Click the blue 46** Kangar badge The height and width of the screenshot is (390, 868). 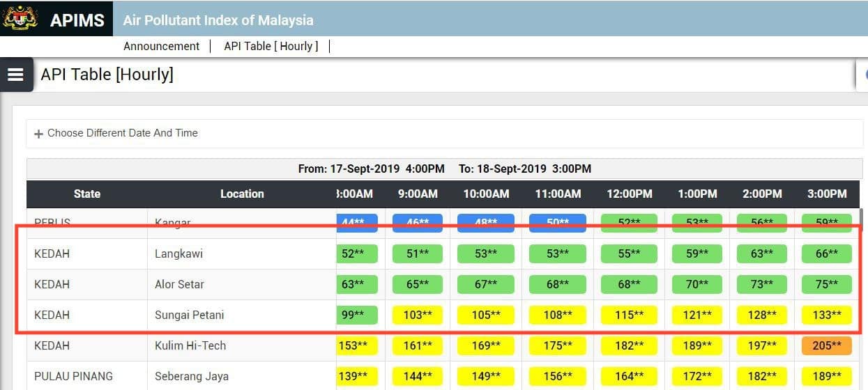(418, 223)
